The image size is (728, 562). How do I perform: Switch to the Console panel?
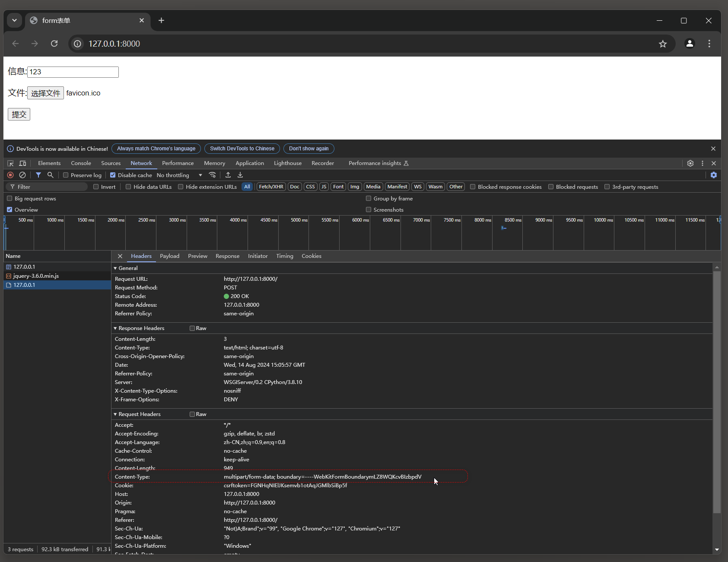81,163
